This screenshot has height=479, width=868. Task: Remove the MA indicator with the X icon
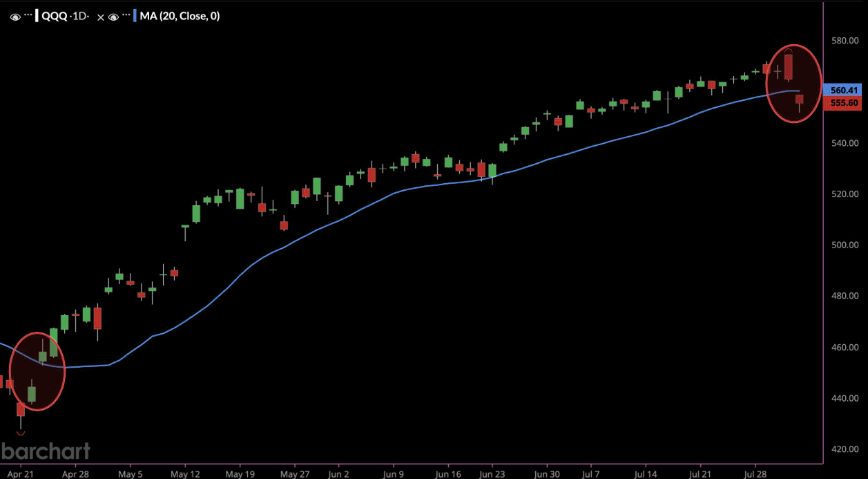click(x=101, y=17)
